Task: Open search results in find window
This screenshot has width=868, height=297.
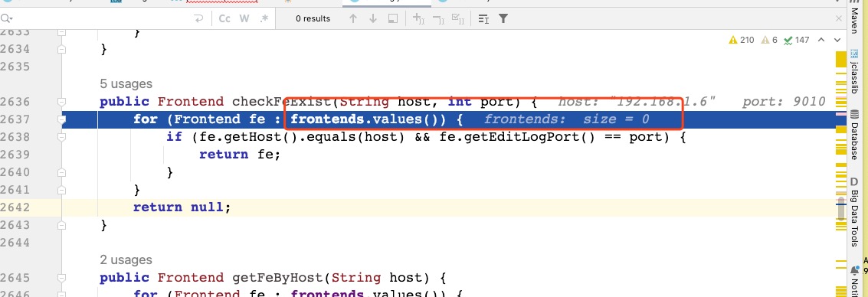Action: (x=392, y=18)
